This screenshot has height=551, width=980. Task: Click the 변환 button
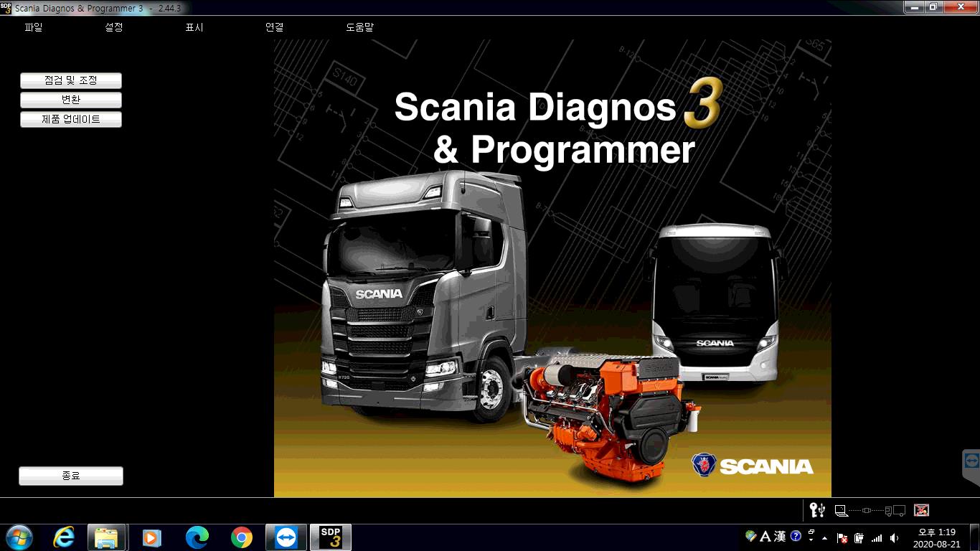tap(71, 100)
